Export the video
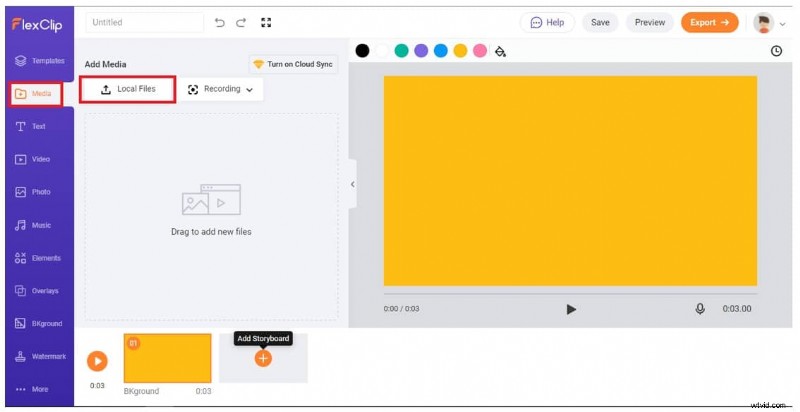800x412 pixels. [710, 22]
